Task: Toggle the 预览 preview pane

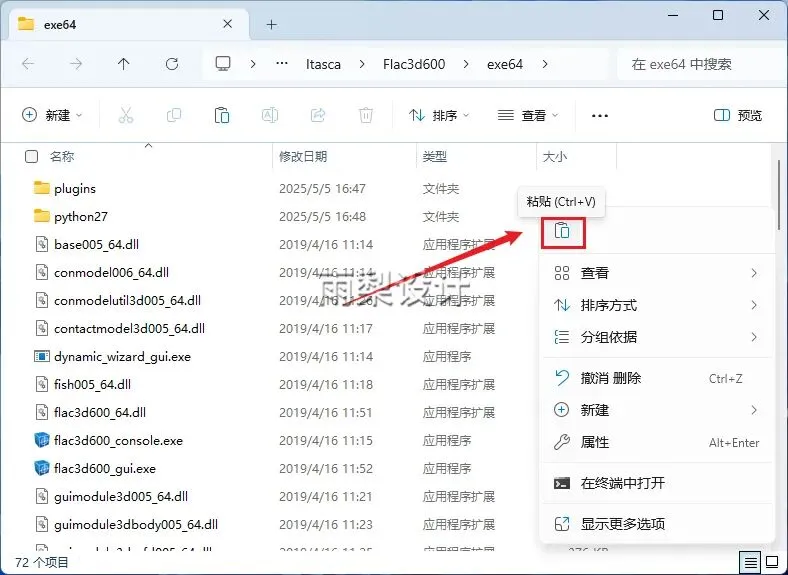Action: pos(738,116)
